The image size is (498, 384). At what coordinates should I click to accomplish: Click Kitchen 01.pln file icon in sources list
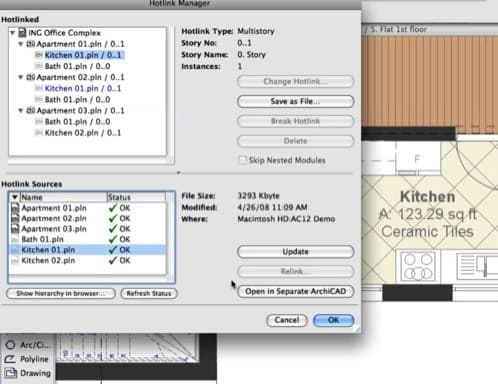(15, 250)
